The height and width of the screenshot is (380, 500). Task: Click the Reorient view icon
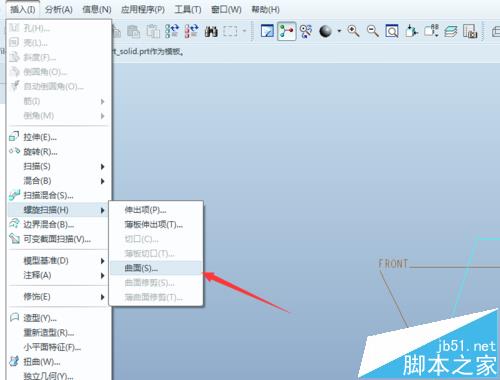[x=411, y=31]
